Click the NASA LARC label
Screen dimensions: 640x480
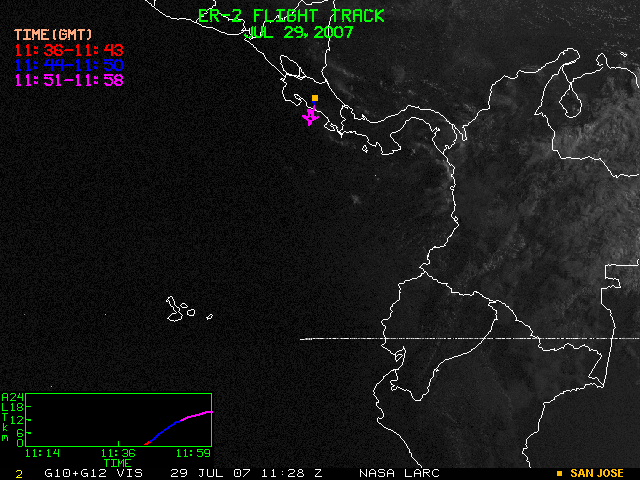393,473
